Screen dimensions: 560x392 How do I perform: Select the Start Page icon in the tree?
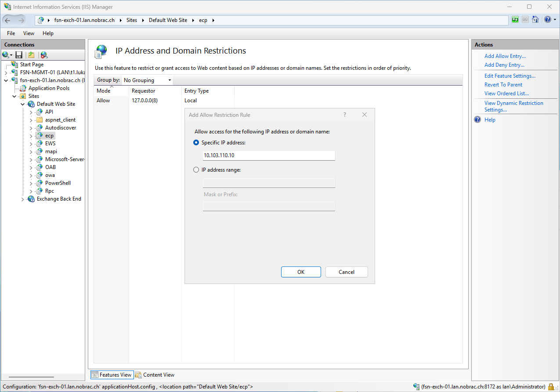15,65
